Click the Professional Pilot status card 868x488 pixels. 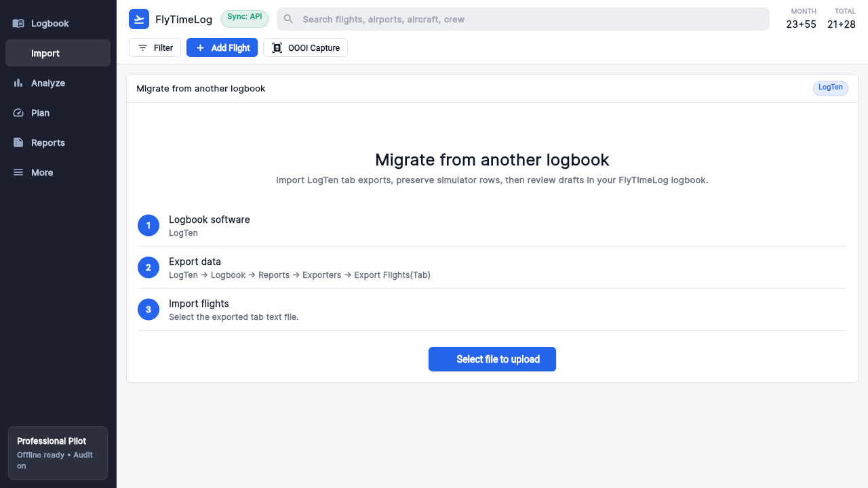point(58,453)
